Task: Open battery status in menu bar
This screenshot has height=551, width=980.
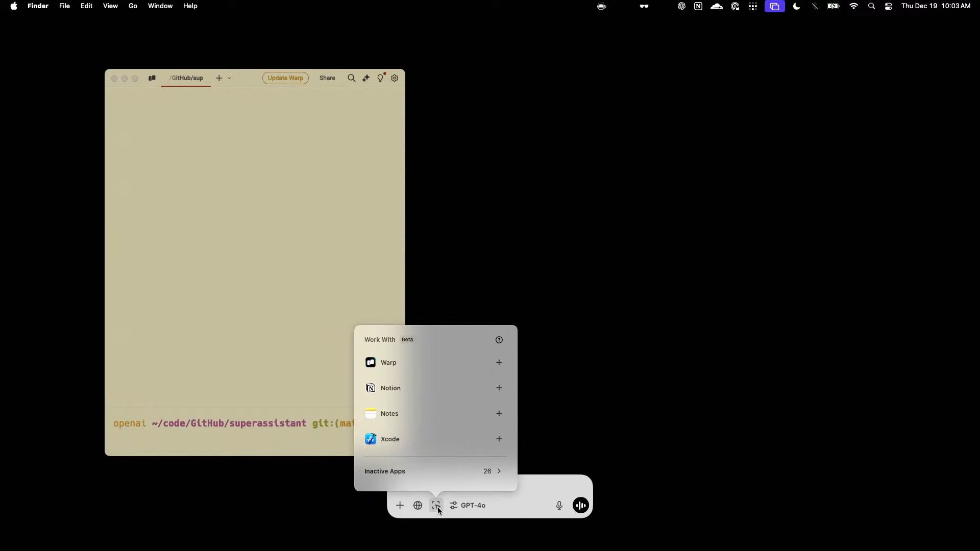Action: (833, 6)
